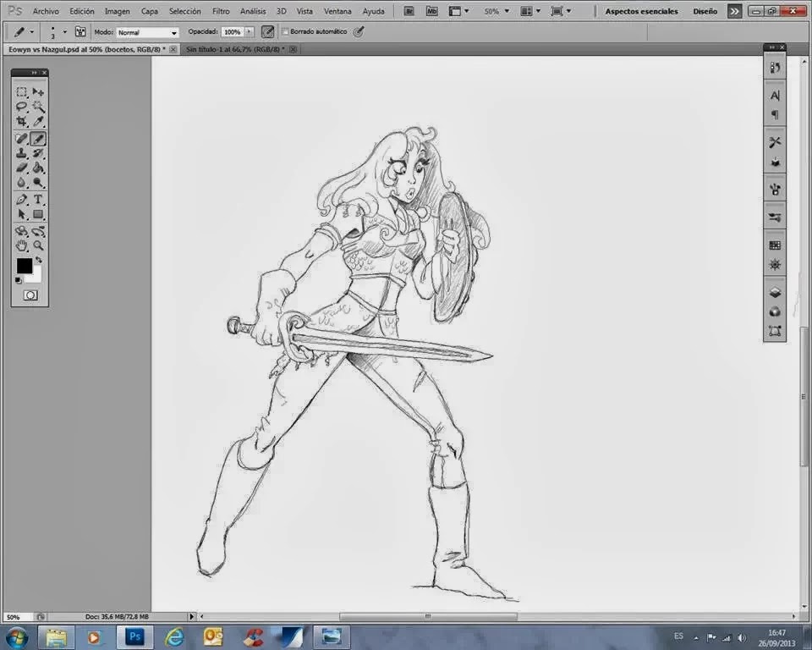812x650 pixels.
Task: Open the Layers panel icon in dock
Action: click(x=775, y=292)
